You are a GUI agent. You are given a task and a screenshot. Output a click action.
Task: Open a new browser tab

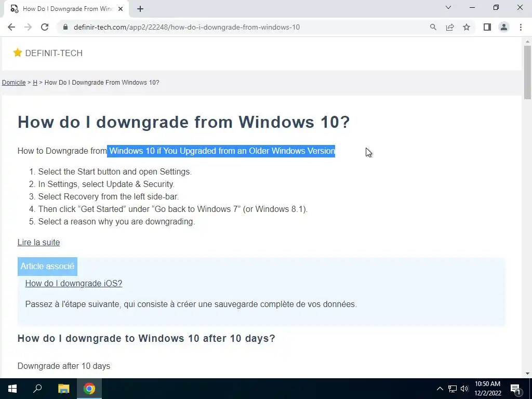pyautogui.click(x=140, y=9)
